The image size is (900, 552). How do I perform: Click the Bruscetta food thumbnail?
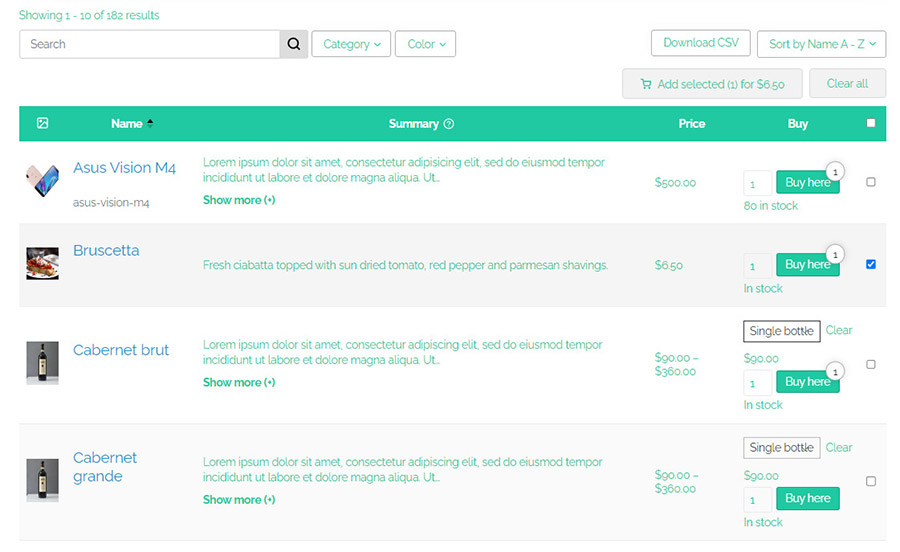coord(42,263)
